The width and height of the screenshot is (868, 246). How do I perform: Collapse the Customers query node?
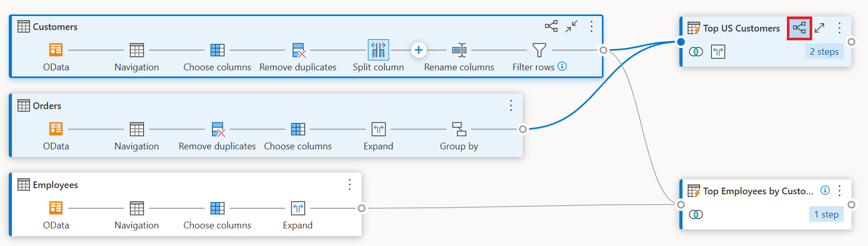[x=571, y=26]
